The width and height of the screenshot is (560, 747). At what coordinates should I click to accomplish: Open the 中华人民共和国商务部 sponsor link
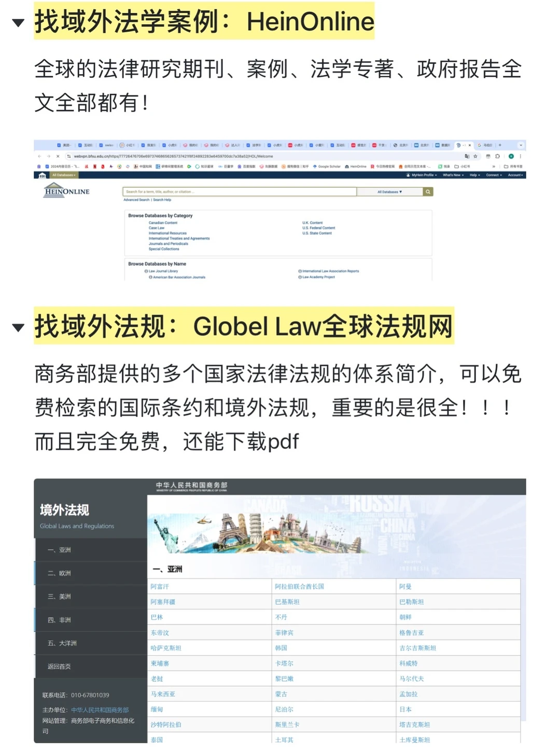click(100, 710)
